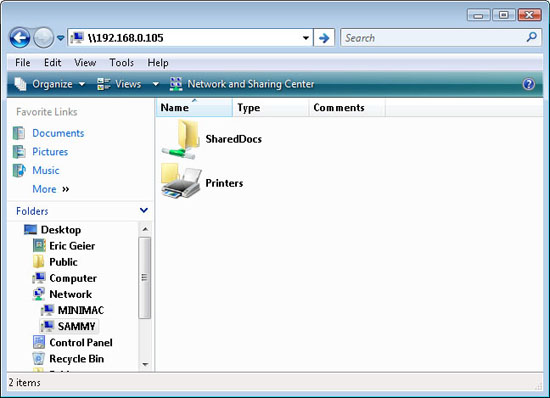Sort by the Name column header
This screenshot has height=398, width=550.
point(194,108)
